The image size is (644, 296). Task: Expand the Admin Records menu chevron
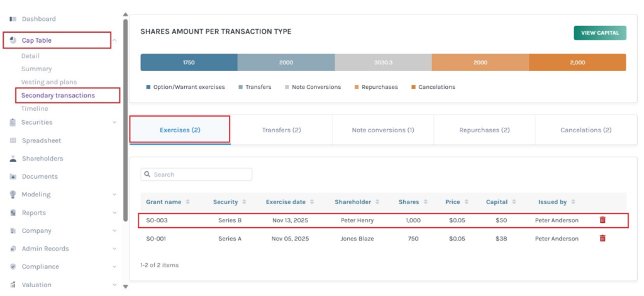tap(114, 249)
